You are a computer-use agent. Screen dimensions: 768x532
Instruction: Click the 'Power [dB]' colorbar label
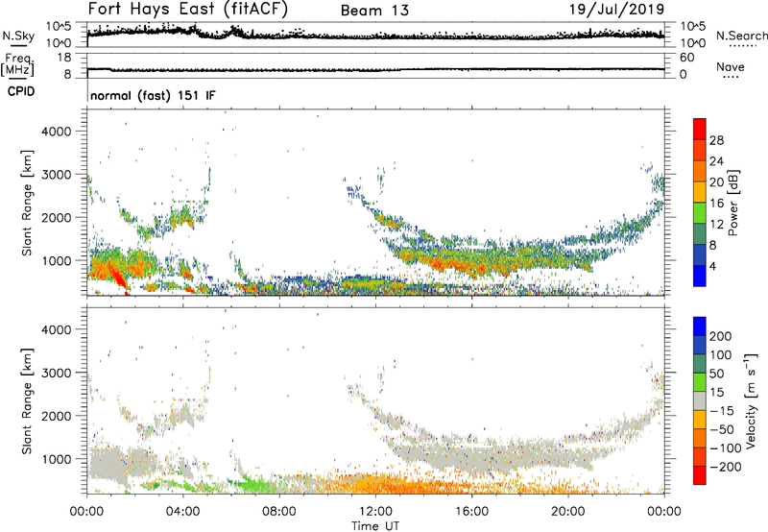(733, 204)
